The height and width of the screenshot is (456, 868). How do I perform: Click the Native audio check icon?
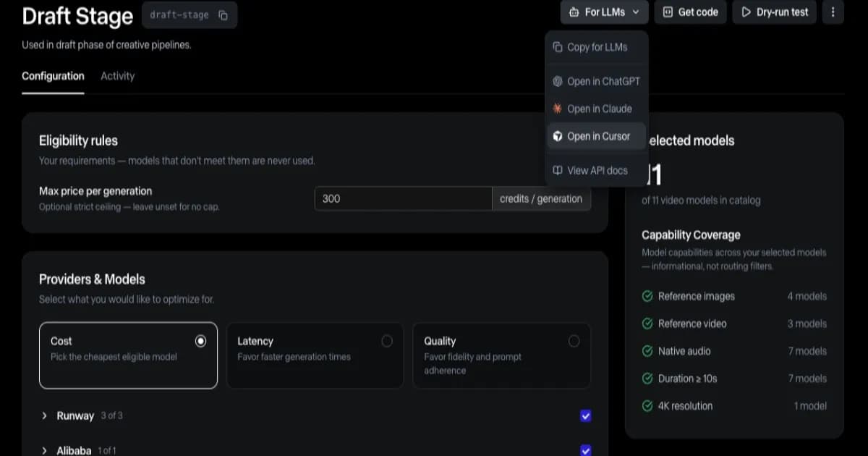pyautogui.click(x=647, y=351)
